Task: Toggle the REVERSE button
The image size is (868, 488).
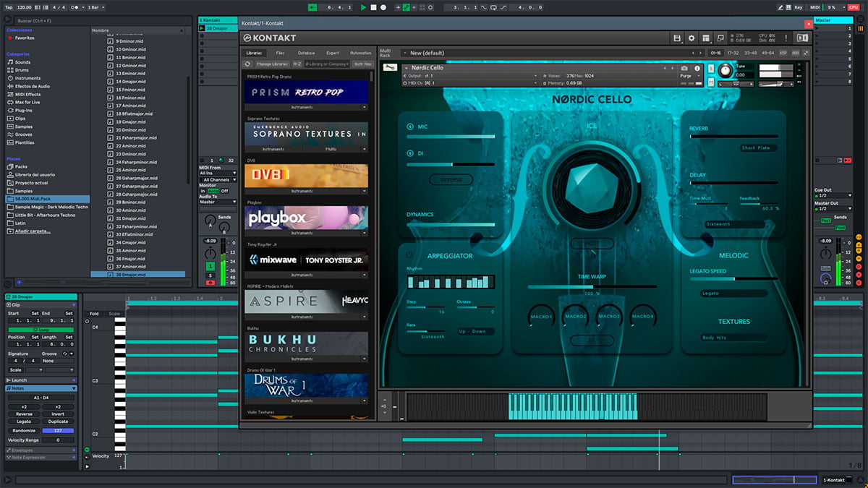Action: [x=451, y=179]
